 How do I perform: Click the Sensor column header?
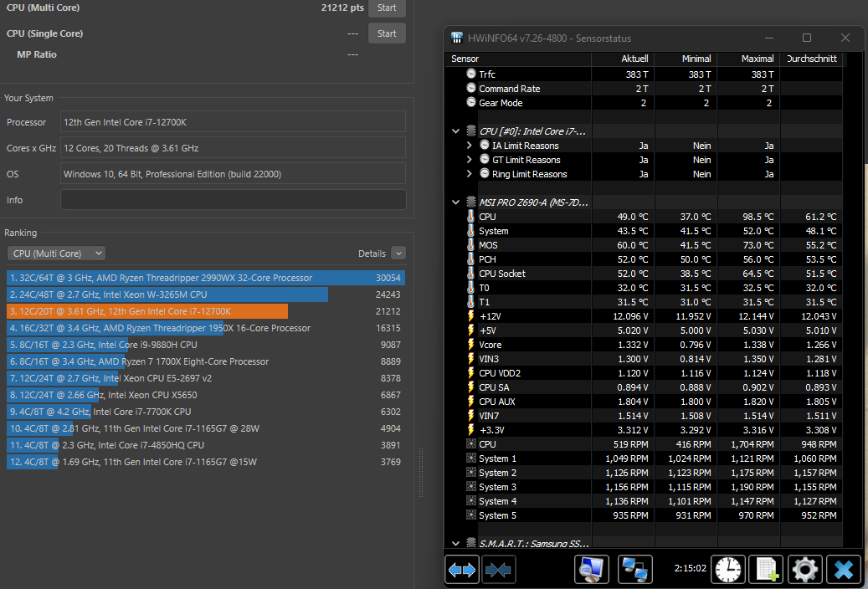(518, 59)
